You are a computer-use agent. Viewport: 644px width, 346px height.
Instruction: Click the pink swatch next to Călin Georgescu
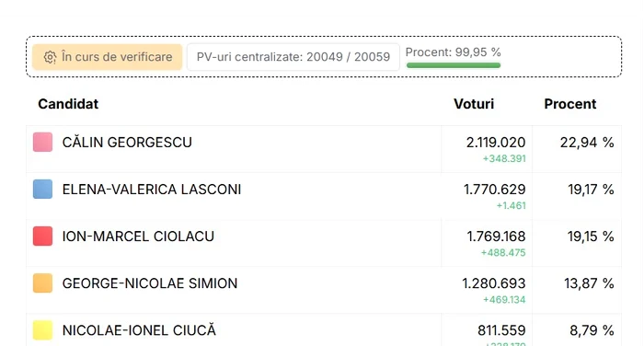[x=42, y=143]
